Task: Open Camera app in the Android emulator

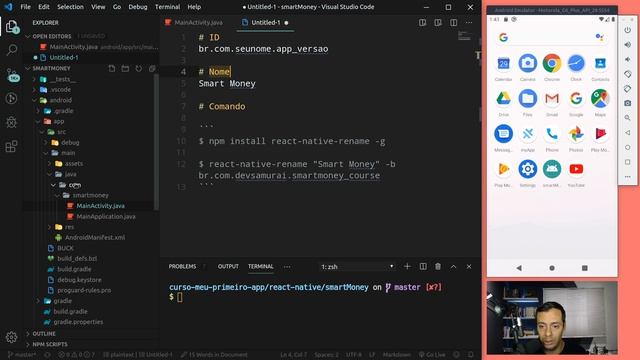Action: (527, 63)
